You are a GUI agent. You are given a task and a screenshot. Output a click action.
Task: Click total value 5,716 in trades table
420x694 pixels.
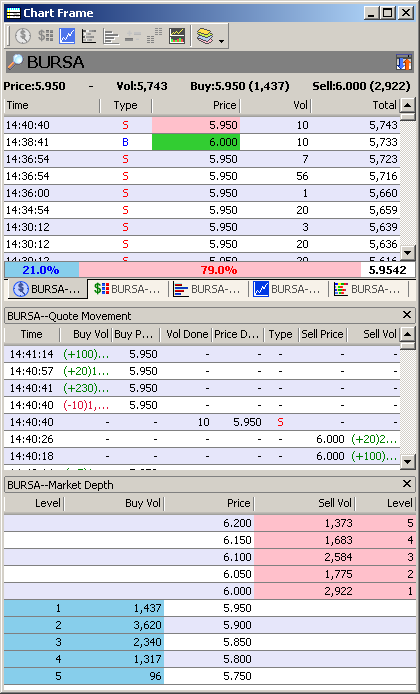click(x=383, y=176)
